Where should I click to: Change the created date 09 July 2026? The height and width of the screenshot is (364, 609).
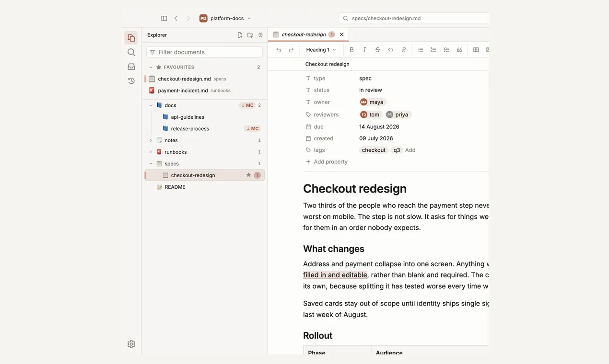pyautogui.click(x=376, y=138)
